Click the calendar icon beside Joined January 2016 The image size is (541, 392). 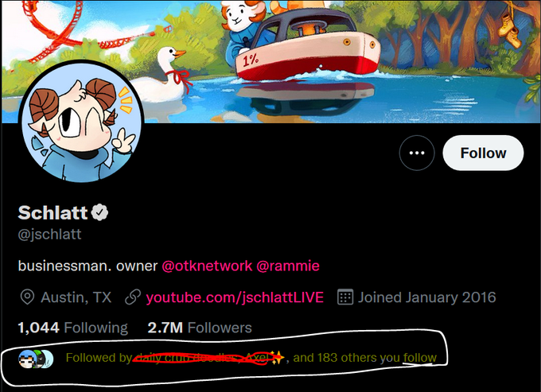[345, 297]
